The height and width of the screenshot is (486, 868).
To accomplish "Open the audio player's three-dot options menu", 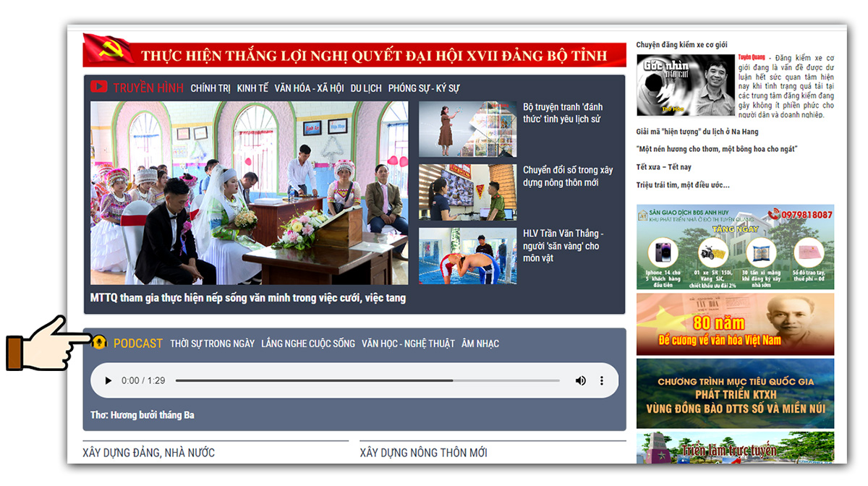I will 602,380.
